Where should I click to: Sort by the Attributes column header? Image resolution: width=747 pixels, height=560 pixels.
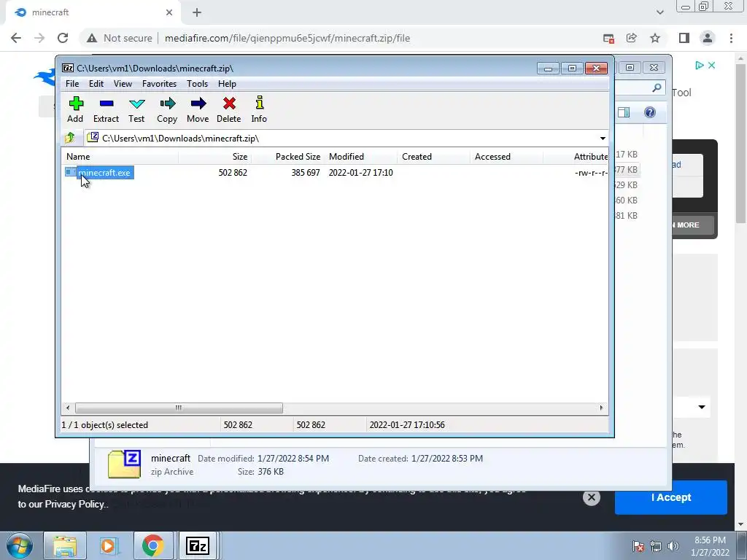[x=576, y=157]
